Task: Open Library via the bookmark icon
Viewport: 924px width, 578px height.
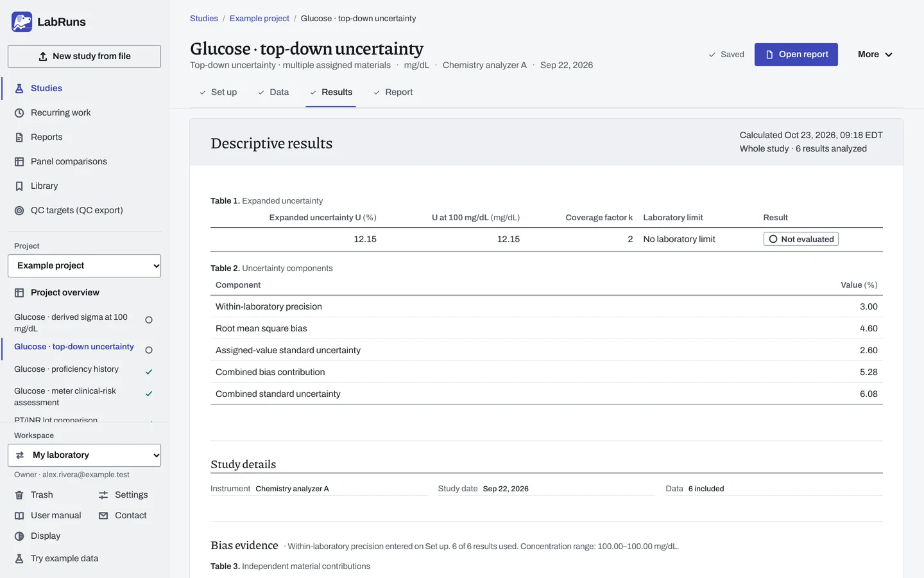Action: pyautogui.click(x=19, y=186)
